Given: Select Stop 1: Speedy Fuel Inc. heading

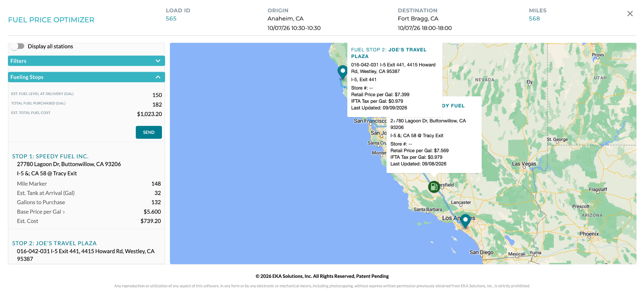Looking at the screenshot, I should (50, 156).
